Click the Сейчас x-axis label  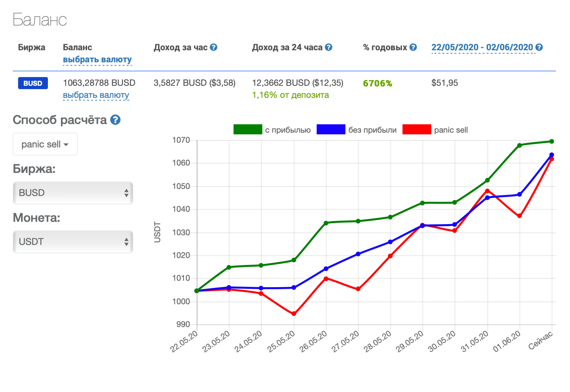540,340
